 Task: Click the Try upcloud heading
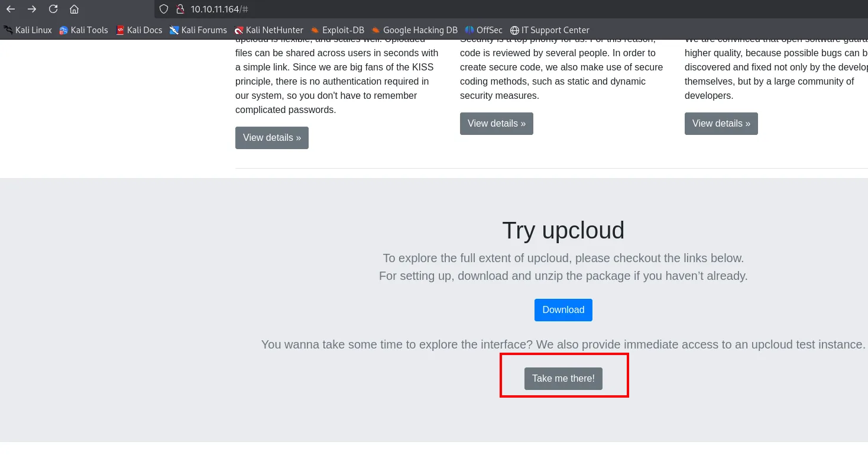point(563,230)
